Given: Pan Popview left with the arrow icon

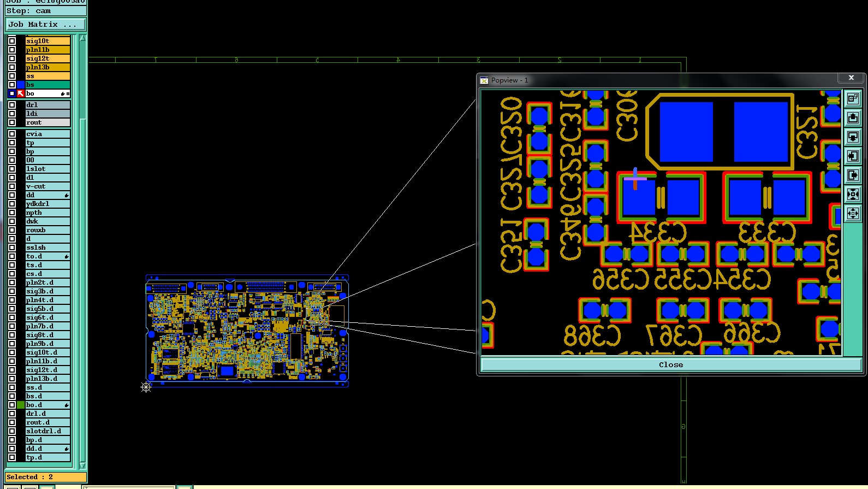Looking at the screenshot, I should [853, 156].
